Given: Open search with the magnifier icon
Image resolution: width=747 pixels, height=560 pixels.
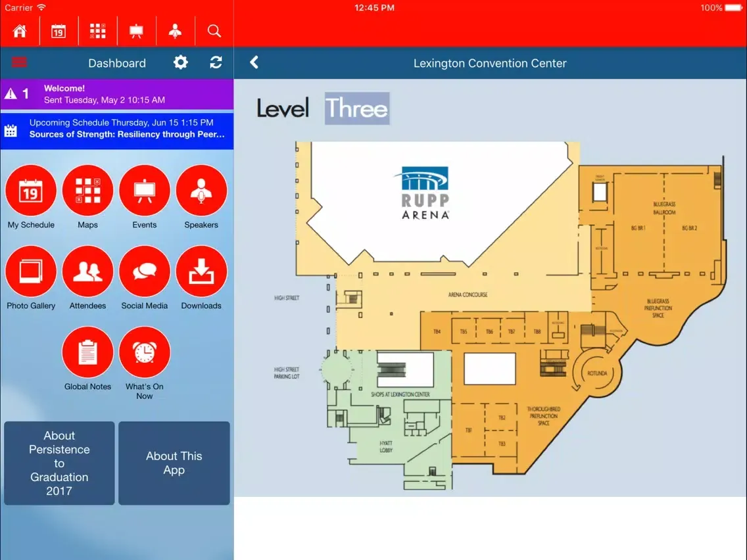Looking at the screenshot, I should (214, 32).
